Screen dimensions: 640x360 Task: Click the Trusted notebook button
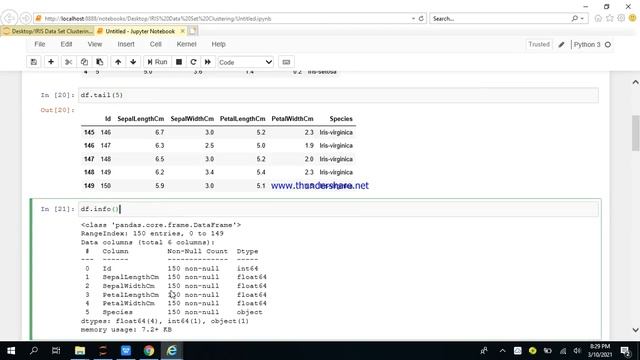click(539, 44)
